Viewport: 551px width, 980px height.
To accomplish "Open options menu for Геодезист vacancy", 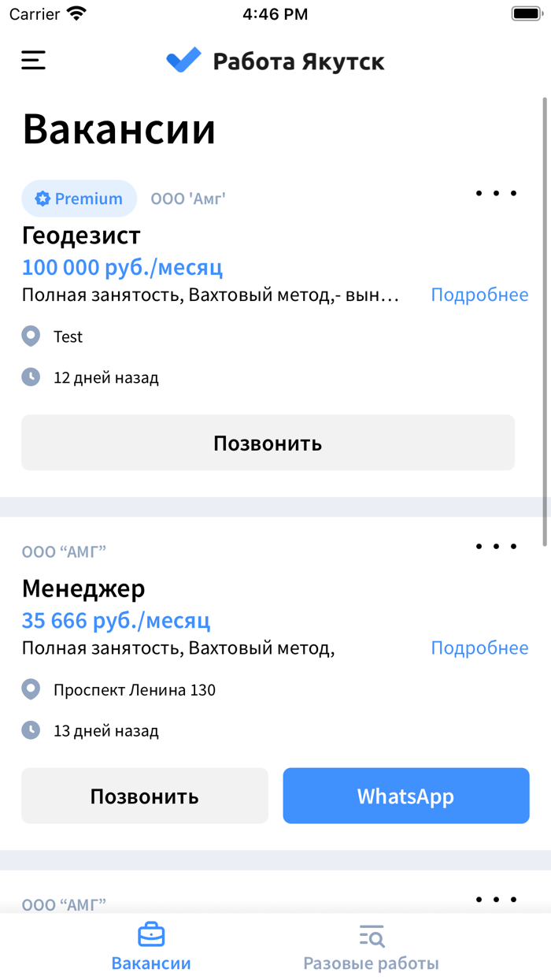I will pyautogui.click(x=495, y=194).
